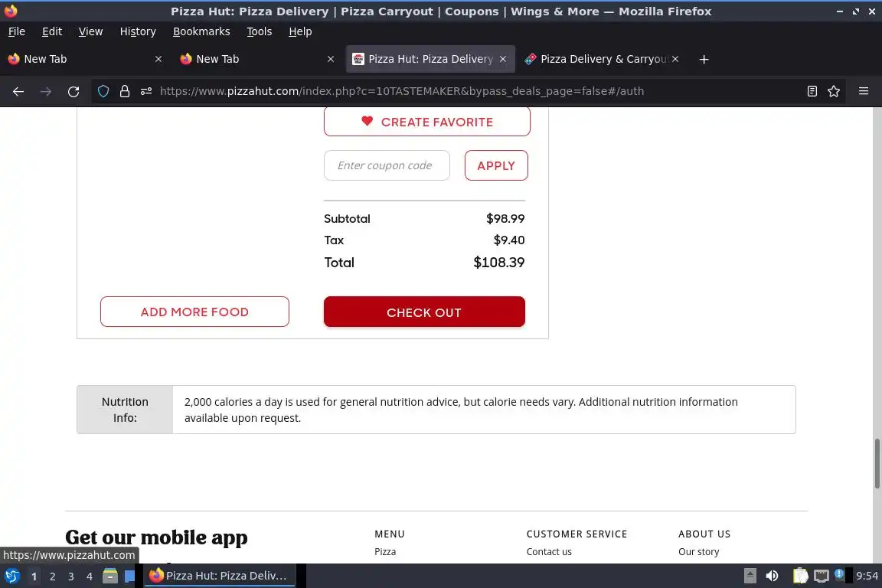The image size is (882, 588).
Task: Click the Subtotal value $98.99
Action: [505, 218]
